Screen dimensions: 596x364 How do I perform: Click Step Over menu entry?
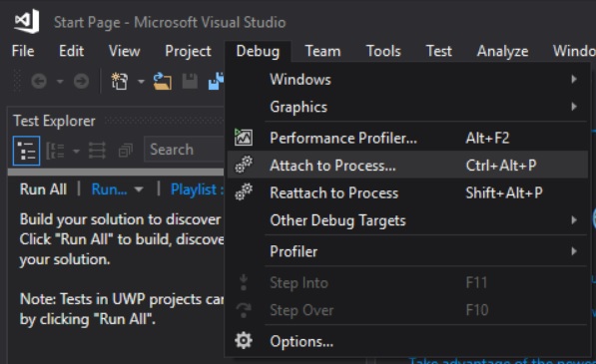[407, 310]
